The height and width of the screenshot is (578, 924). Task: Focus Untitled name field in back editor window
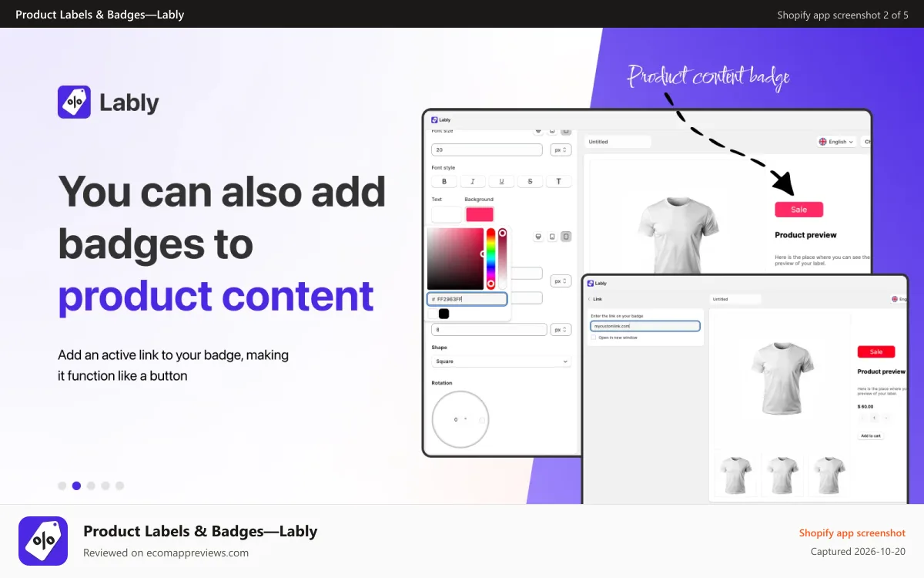618,142
